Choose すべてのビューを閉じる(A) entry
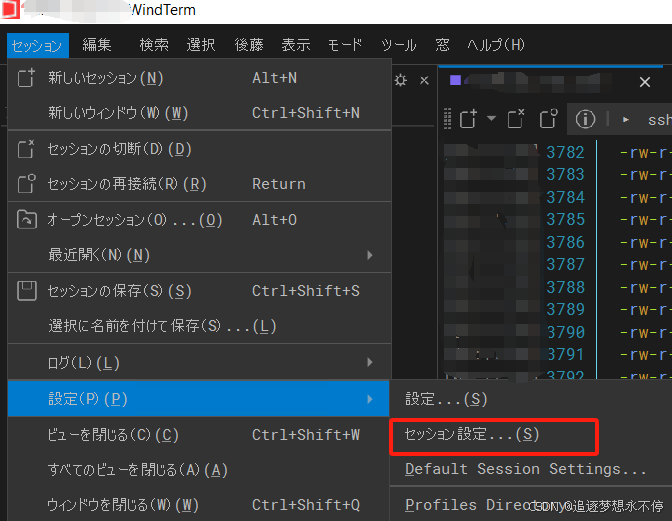 (200, 470)
